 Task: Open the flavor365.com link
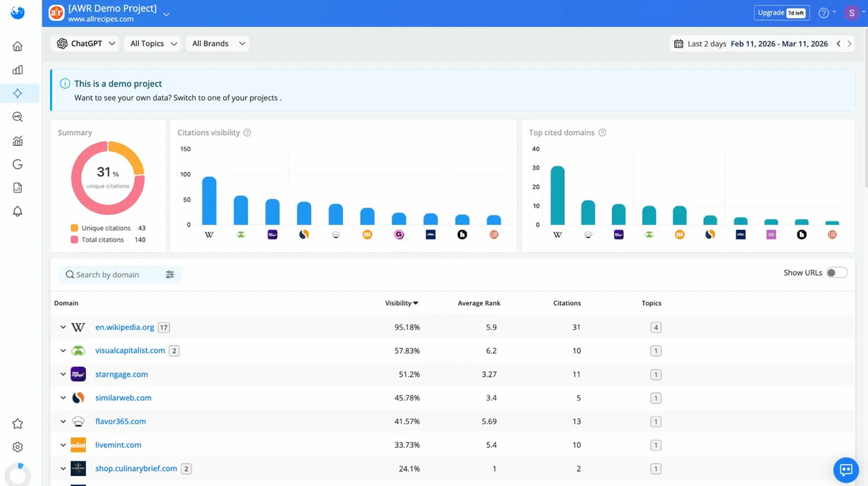tap(121, 422)
